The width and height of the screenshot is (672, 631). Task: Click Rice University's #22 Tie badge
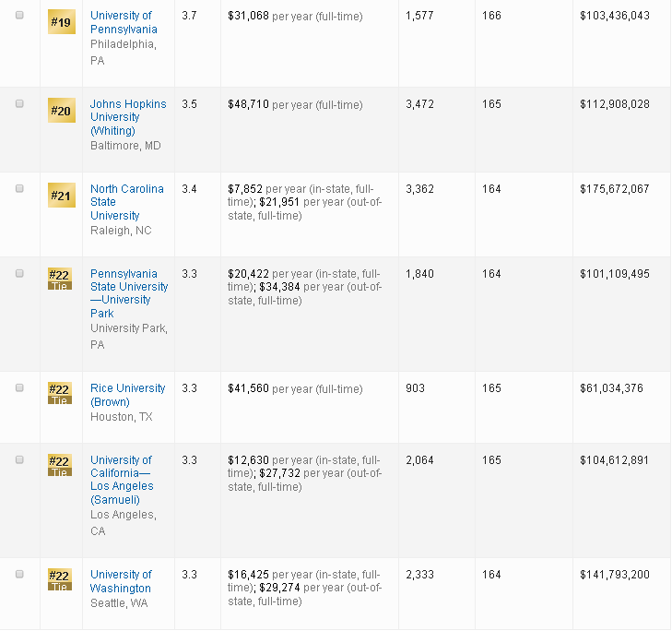point(60,393)
